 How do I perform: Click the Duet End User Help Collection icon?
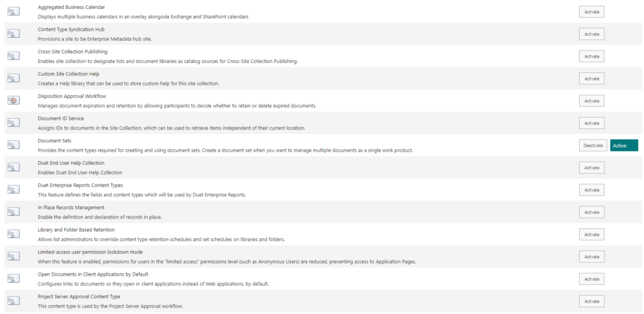click(14, 167)
